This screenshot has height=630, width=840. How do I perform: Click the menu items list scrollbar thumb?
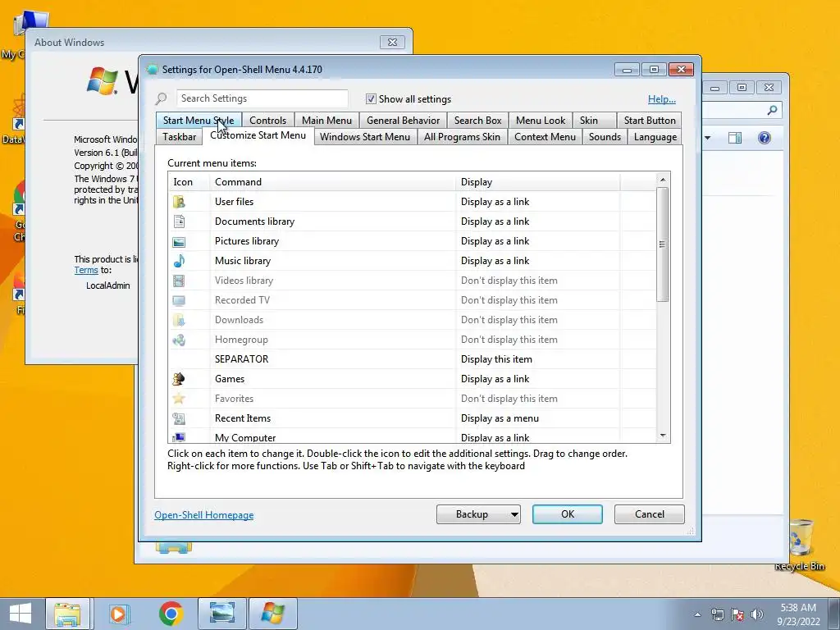tap(663, 244)
